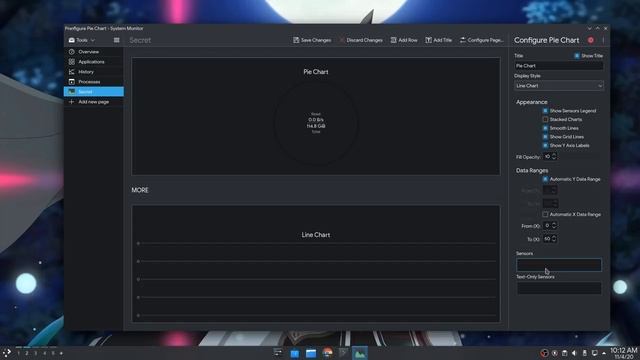This screenshot has width=640, height=360.
Task: Open the hamburger menu icon
Action: 116,40
